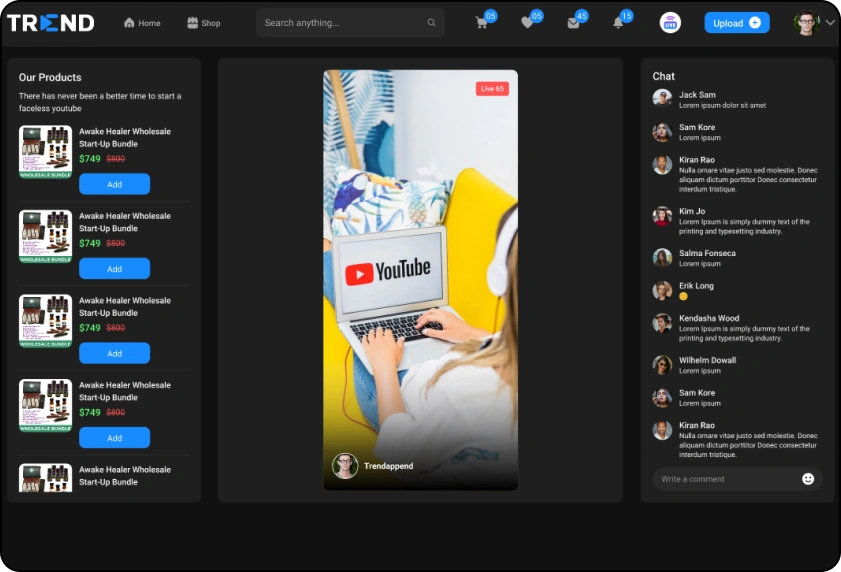Viewport: 841px width, 572px height.
Task: Open the wishlist heart icon
Action: pos(527,23)
